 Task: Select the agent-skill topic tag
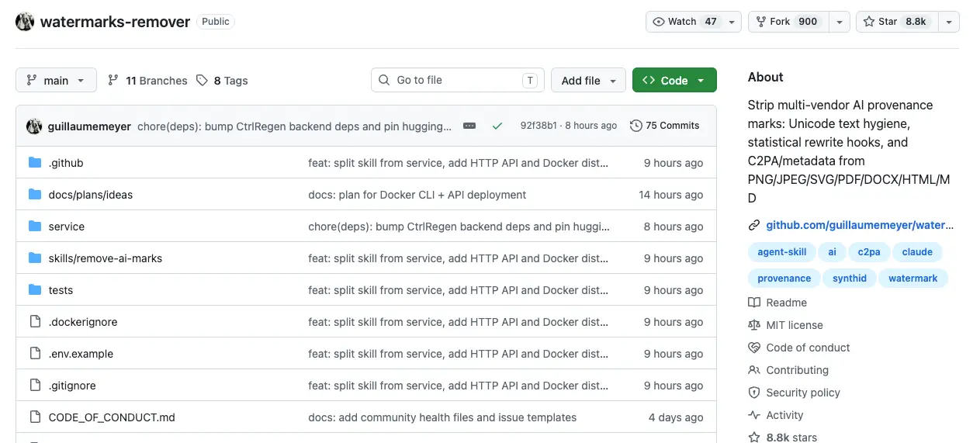coord(782,252)
